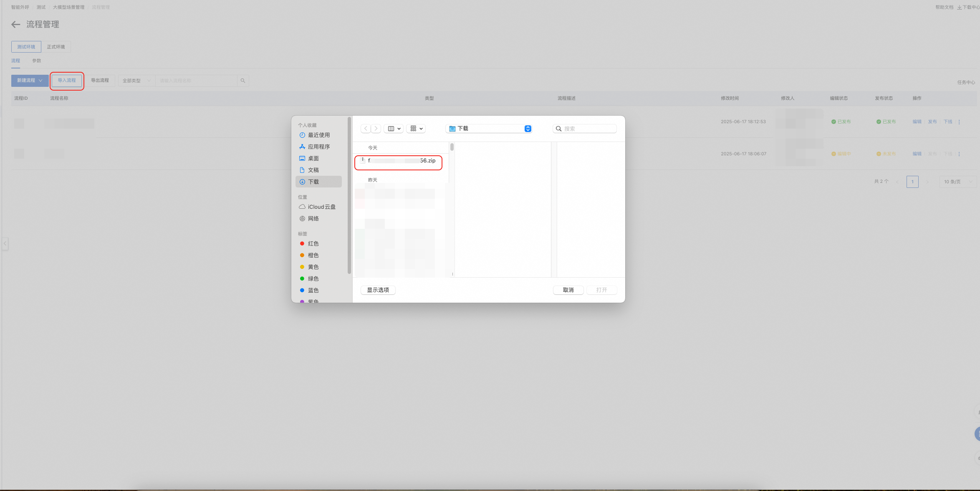This screenshot has width=980, height=491.
Task: Go back in the file dialog
Action: (x=366, y=129)
